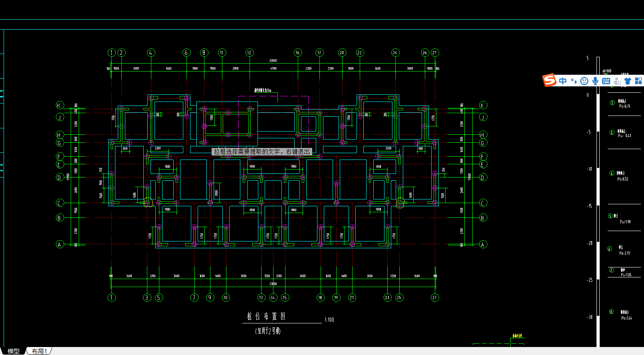This screenshot has height=355, width=644.
Task: Select axis bubble 16
Action: (297, 52)
